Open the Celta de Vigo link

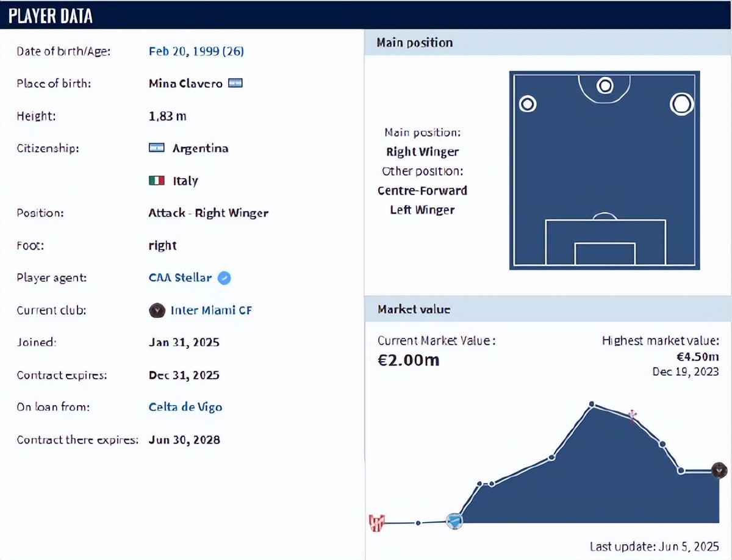coord(185,407)
